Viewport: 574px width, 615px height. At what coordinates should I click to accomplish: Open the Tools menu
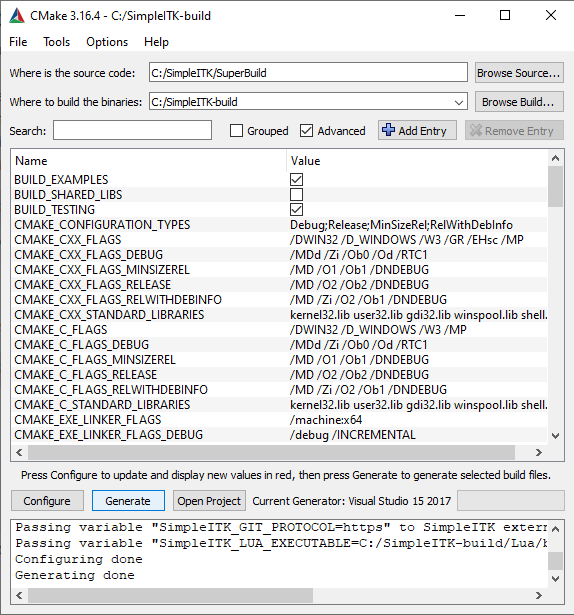56,42
